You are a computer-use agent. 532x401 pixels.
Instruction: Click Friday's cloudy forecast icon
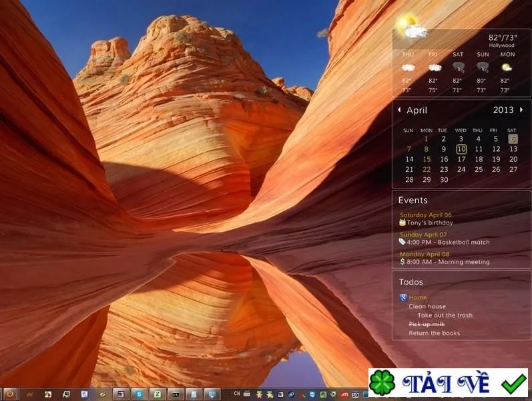tap(435, 68)
